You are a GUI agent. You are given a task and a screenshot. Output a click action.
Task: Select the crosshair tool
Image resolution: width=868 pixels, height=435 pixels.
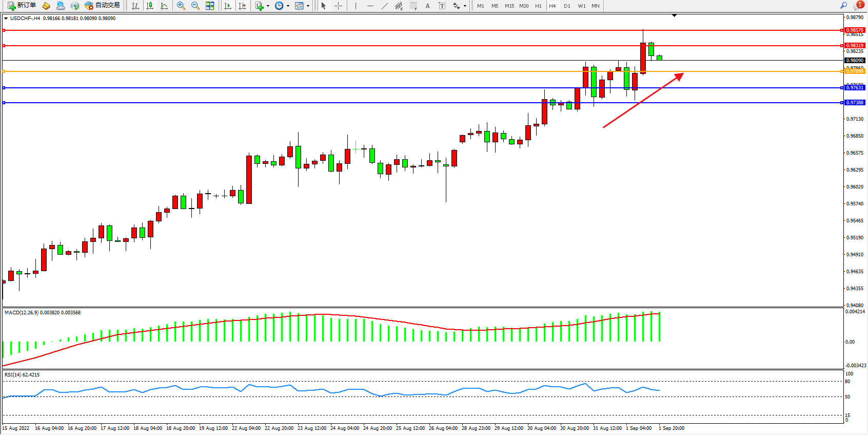pyautogui.click(x=338, y=6)
